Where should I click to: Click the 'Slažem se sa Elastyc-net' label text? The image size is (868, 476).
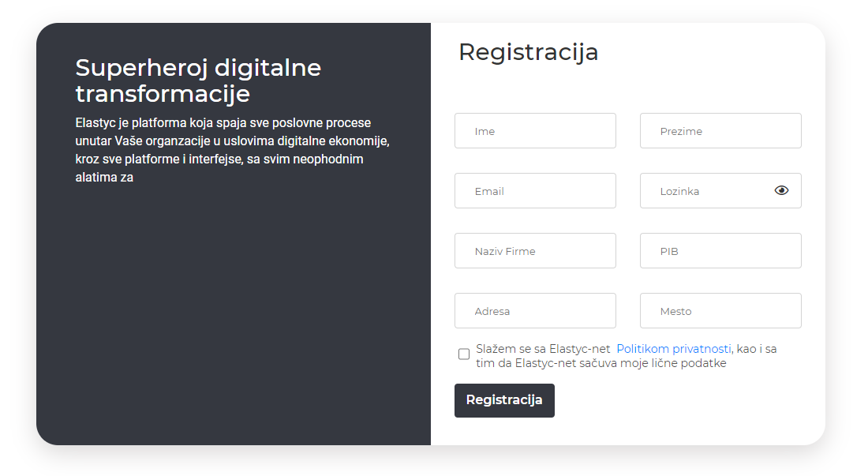click(x=543, y=349)
